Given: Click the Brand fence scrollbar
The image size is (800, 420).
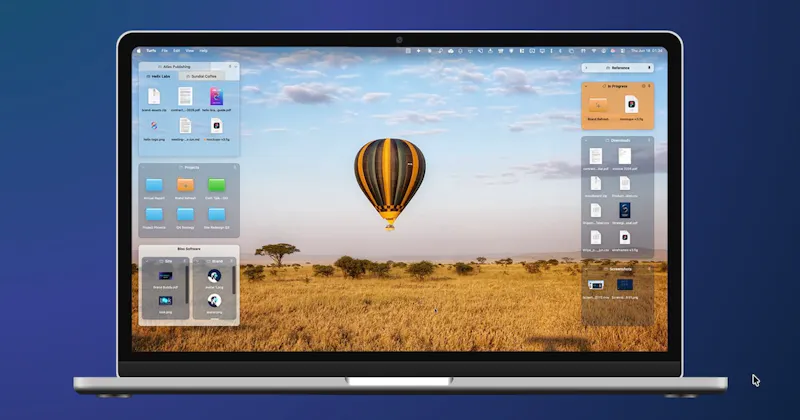Looking at the screenshot, I should tap(234, 280).
